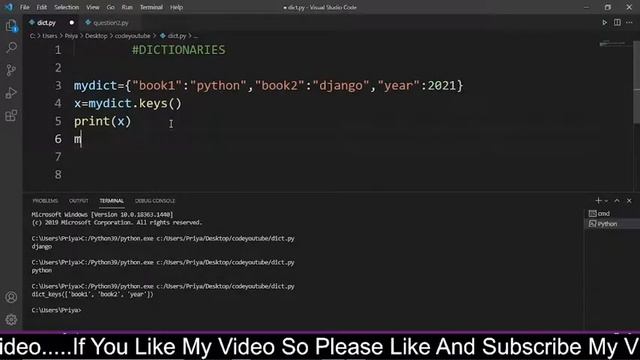Click line number 1 in gutter
This screenshot has height=360, width=640.
[x=58, y=50]
